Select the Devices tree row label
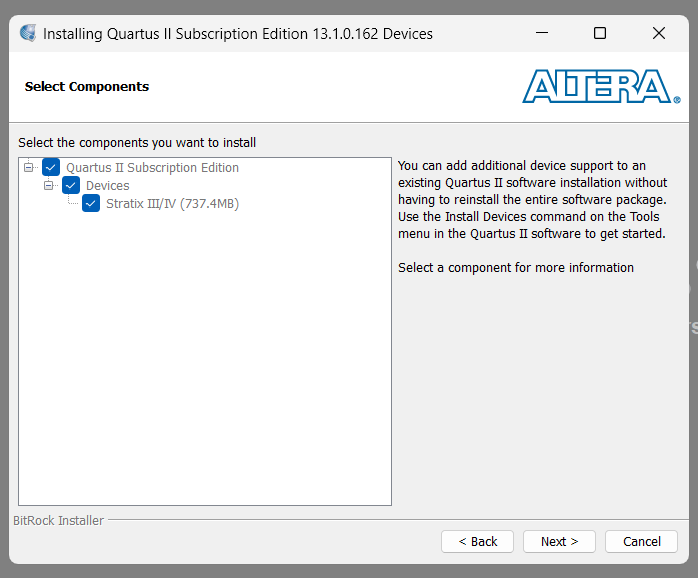The image size is (698, 578). click(x=108, y=186)
